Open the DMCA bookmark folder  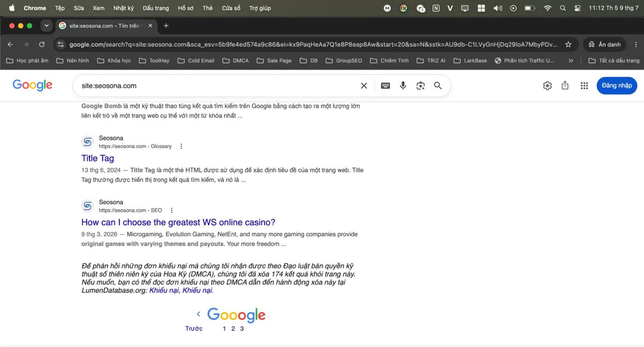click(x=236, y=61)
